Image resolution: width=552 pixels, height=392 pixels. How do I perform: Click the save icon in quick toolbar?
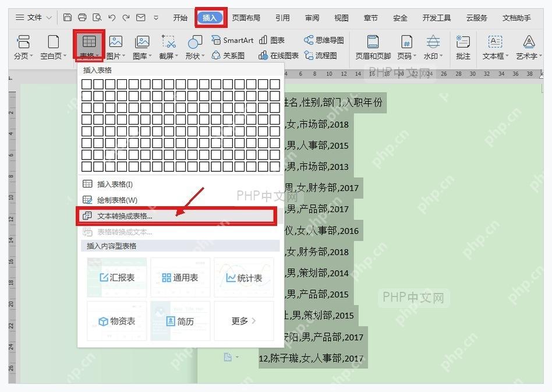click(67, 17)
